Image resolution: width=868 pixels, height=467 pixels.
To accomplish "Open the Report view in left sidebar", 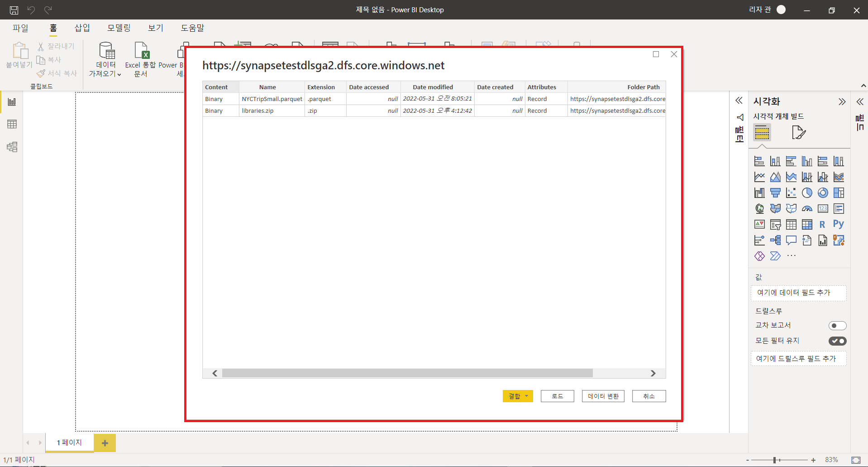I will [x=12, y=102].
